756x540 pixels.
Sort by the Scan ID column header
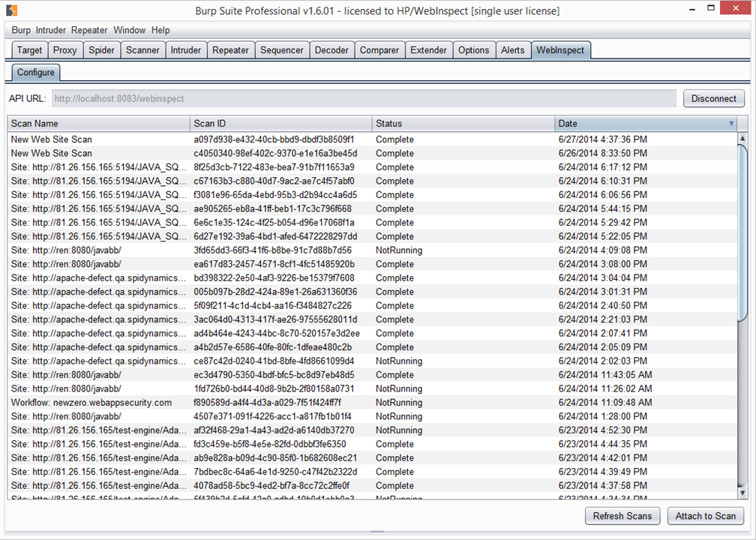click(x=281, y=124)
